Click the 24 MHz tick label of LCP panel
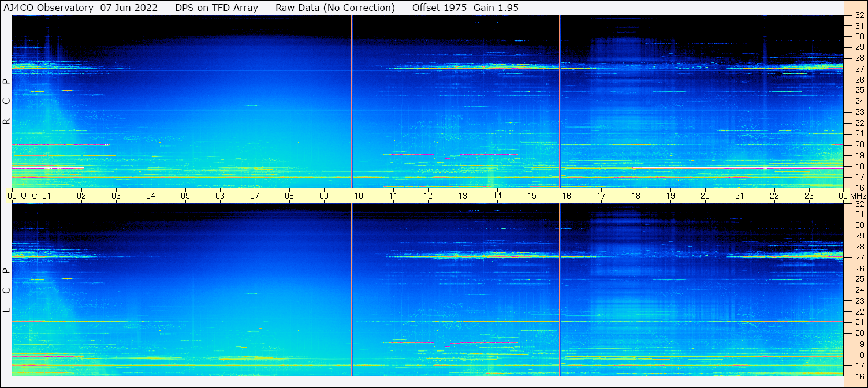868x388 pixels. tap(859, 290)
